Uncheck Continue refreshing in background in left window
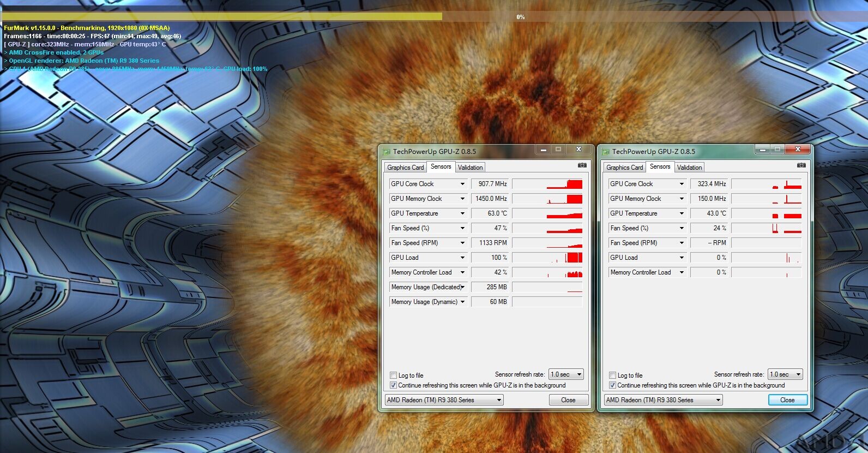 [393, 385]
